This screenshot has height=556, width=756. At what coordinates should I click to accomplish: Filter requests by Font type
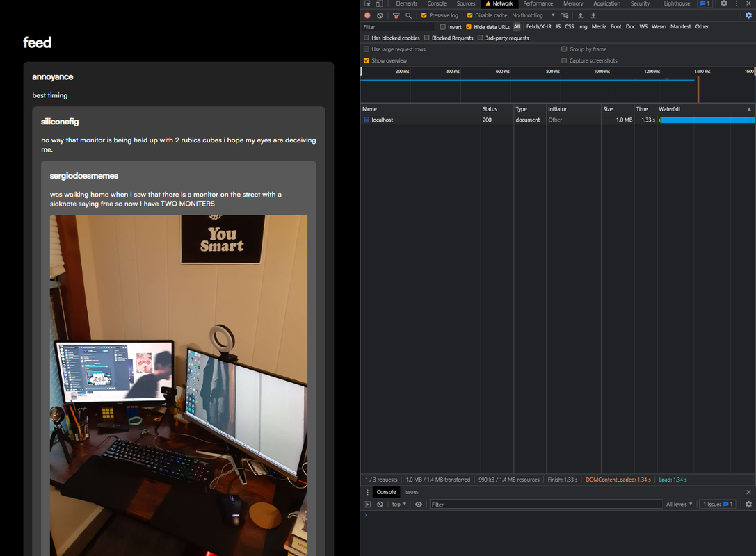(x=616, y=27)
